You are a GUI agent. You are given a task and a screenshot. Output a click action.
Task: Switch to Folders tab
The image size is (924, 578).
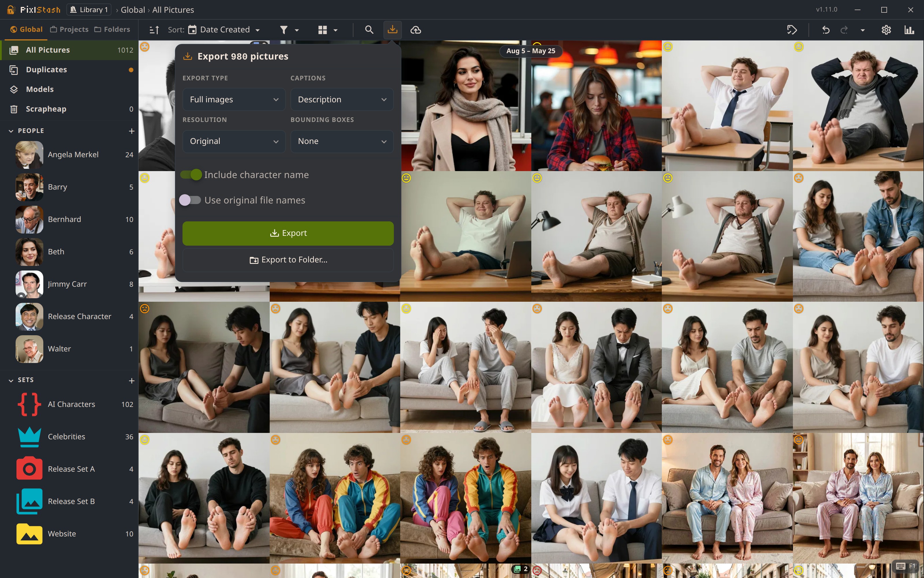112,29
